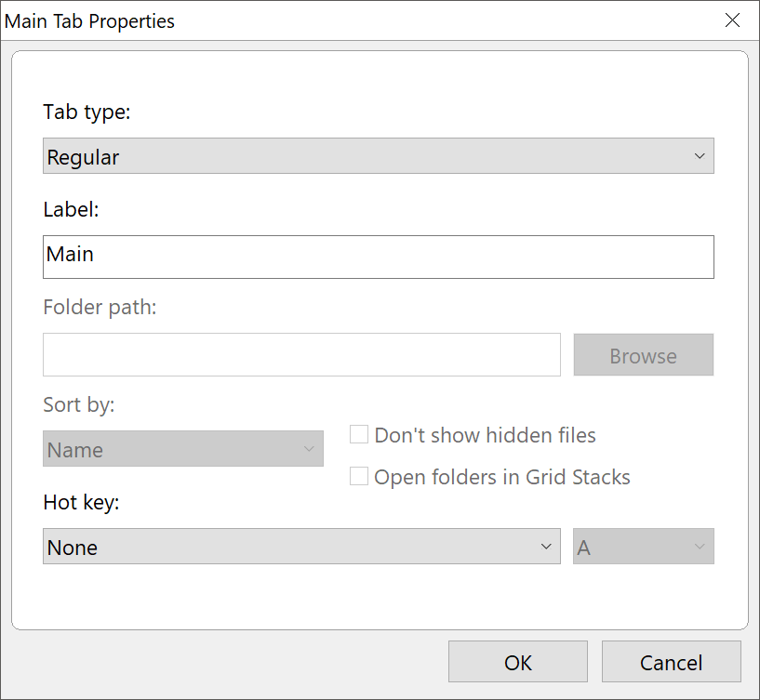Toggle Open folders in Grid Stacks checkbox
The width and height of the screenshot is (760, 700).
(x=359, y=477)
